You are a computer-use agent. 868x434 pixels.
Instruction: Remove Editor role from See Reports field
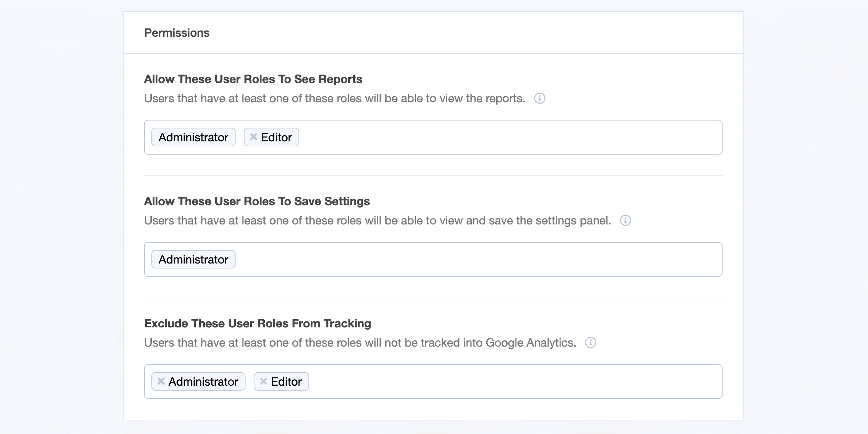253,137
